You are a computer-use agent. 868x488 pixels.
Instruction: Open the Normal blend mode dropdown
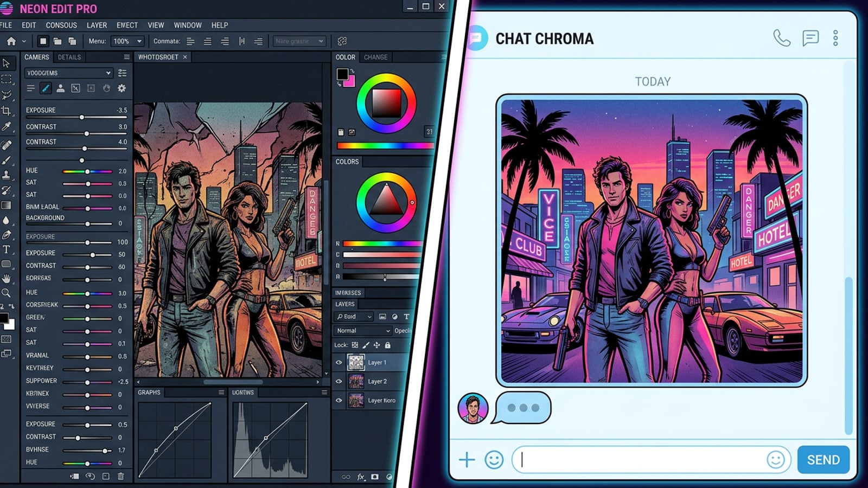click(x=363, y=331)
